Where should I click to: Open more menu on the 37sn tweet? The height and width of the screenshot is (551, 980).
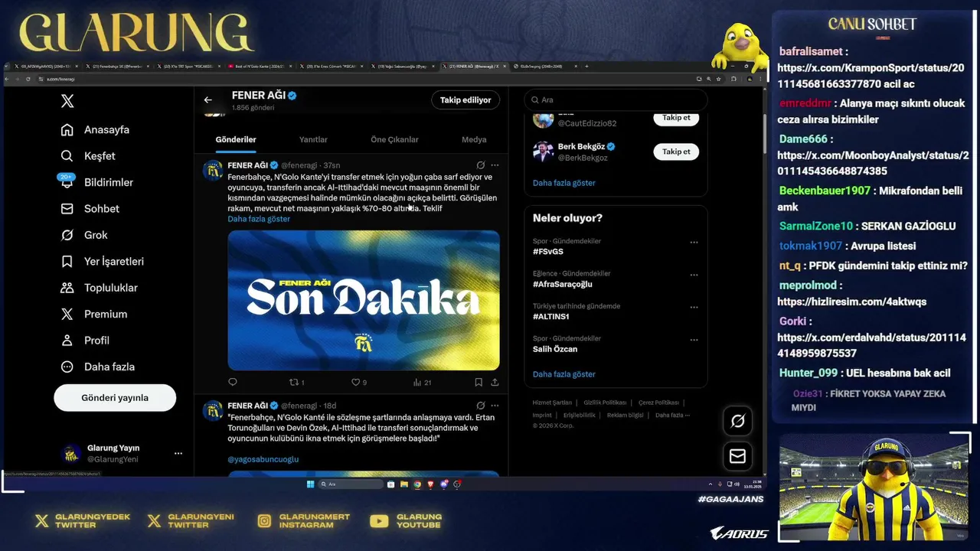pos(495,165)
